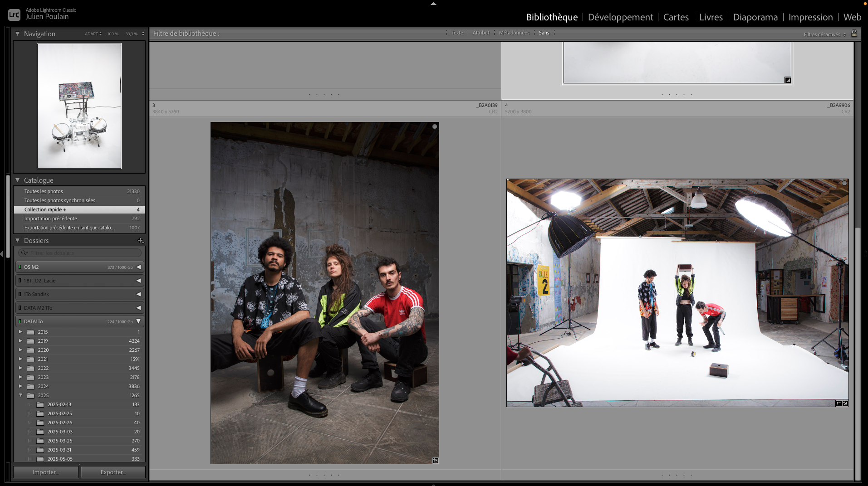Screen dimensions: 868x486
Task: Click the Filtrer les dossiers search field
Action: [82, 253]
